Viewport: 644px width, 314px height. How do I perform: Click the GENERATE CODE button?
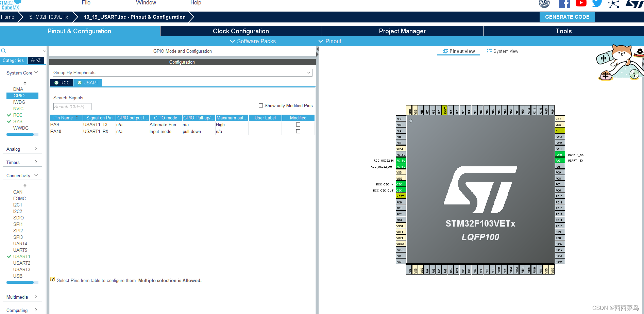(x=567, y=17)
